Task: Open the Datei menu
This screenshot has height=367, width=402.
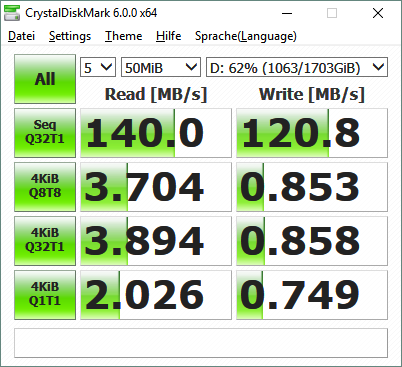Action: 21,36
